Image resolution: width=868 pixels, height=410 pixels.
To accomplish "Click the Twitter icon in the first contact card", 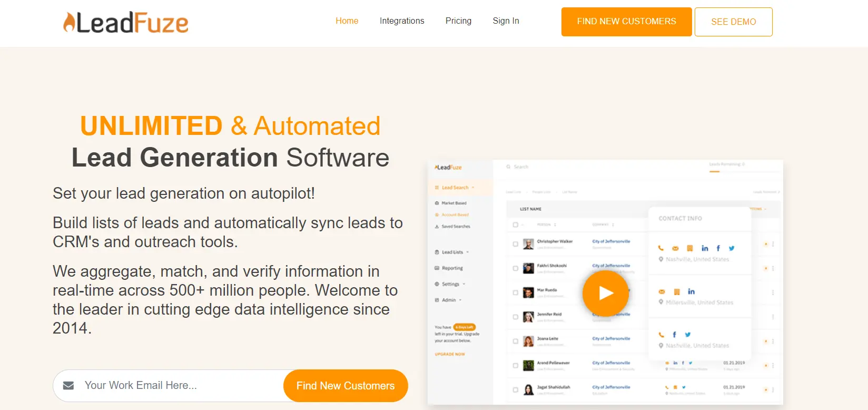I will 732,248.
